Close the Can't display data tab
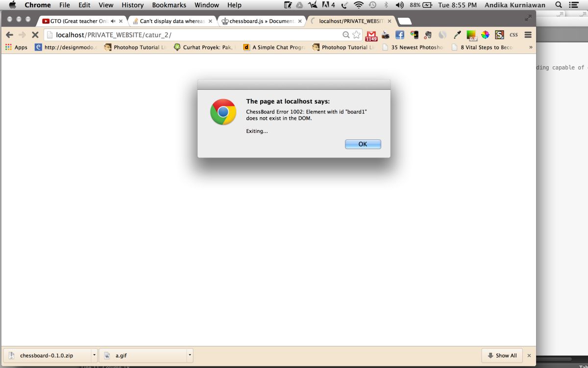The height and width of the screenshot is (368, 588). tap(210, 21)
